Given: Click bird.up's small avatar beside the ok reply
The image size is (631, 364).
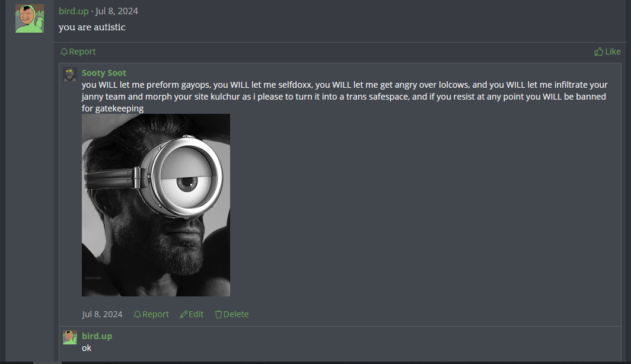Looking at the screenshot, I should (x=70, y=337).
